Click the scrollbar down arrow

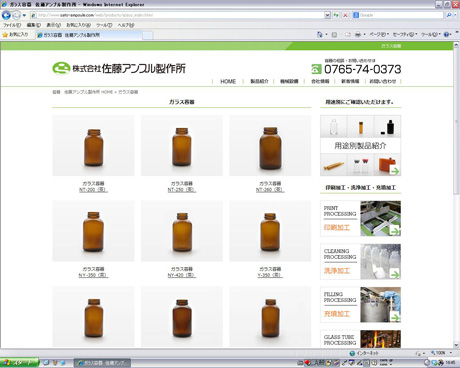coord(456,345)
